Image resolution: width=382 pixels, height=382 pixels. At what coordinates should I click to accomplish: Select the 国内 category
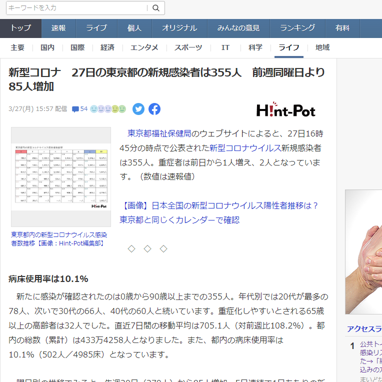click(47, 48)
